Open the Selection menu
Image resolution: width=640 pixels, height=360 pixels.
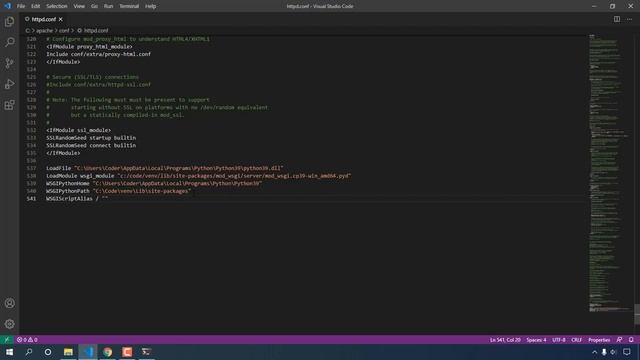57,6
